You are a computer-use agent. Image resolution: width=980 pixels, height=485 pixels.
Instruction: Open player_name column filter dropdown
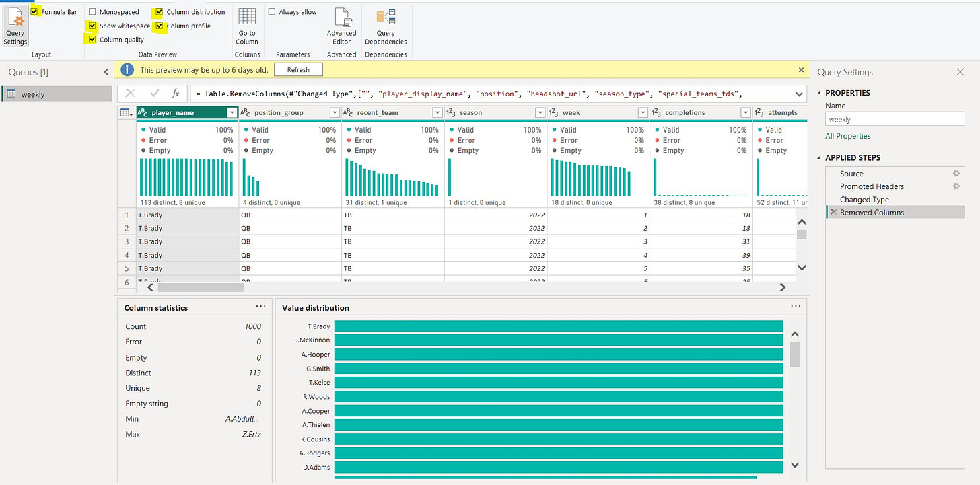click(232, 113)
